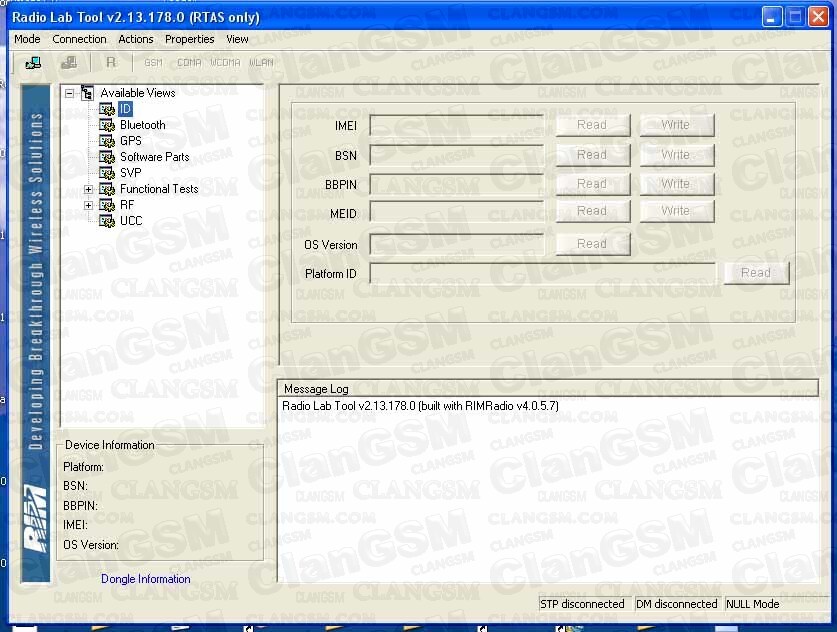Click the BBPIN input field
This screenshot has width=837, height=632.
pyautogui.click(x=457, y=185)
